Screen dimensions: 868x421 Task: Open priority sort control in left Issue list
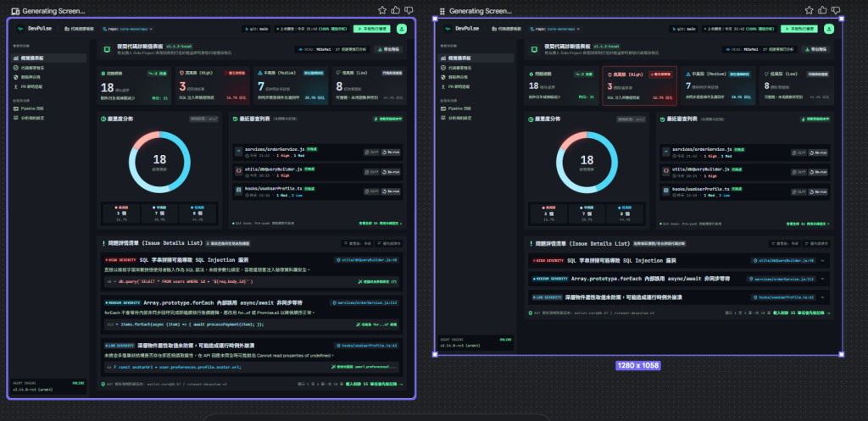tap(389, 243)
